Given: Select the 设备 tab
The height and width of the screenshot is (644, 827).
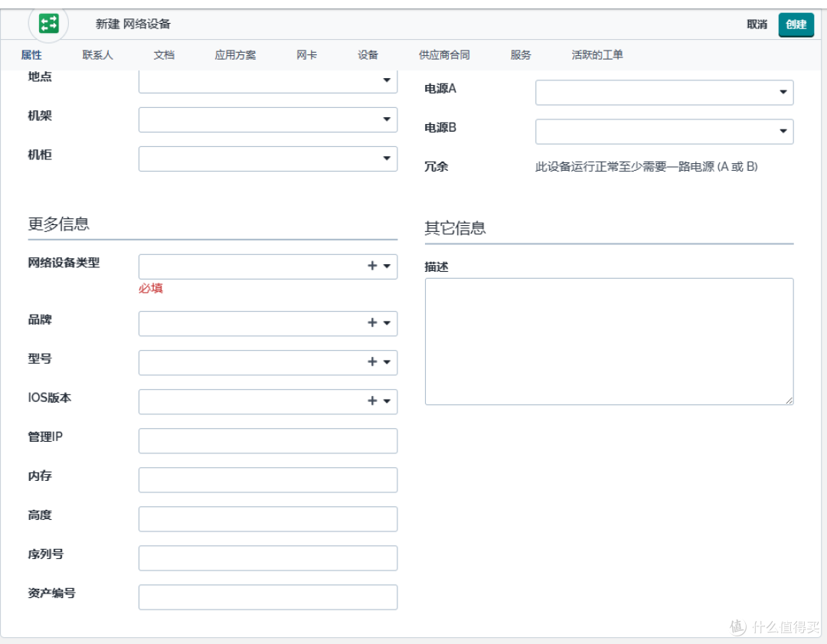Looking at the screenshot, I should pos(368,55).
